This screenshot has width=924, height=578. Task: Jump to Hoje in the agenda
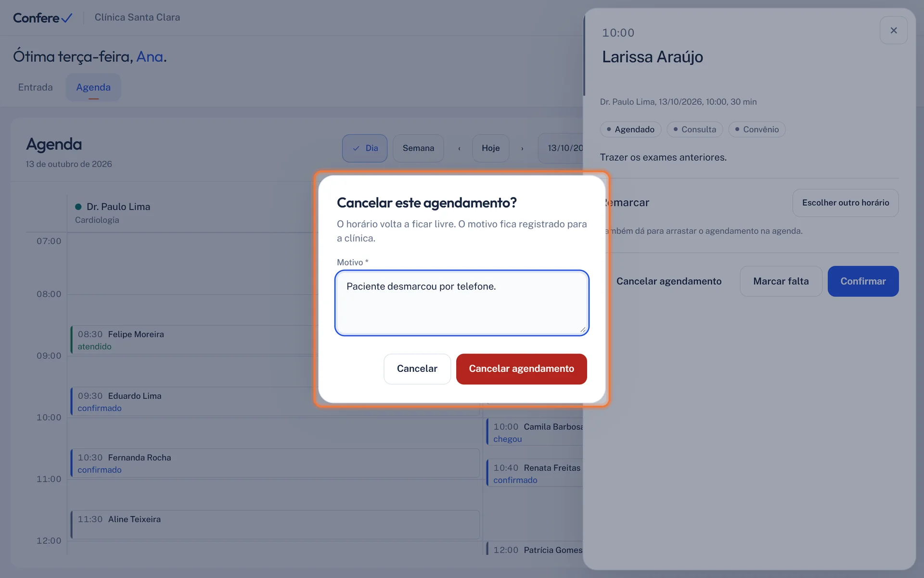point(490,148)
